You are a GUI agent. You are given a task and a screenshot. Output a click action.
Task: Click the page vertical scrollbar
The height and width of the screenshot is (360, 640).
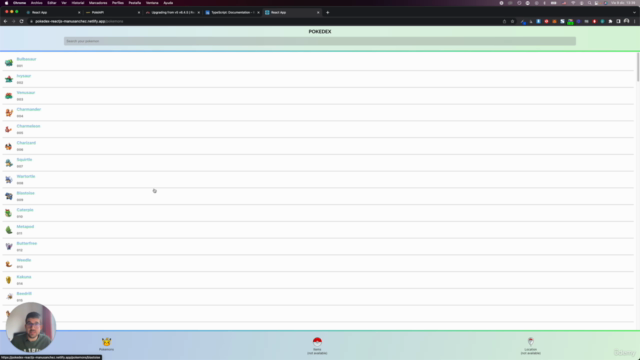tap(638, 67)
